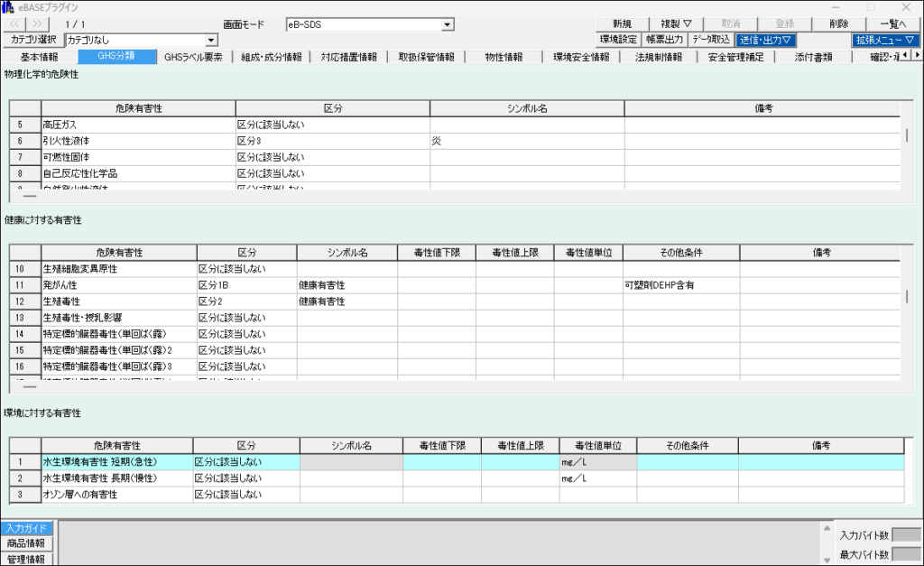Switch to the GHSラベル要素 tab

point(193,57)
